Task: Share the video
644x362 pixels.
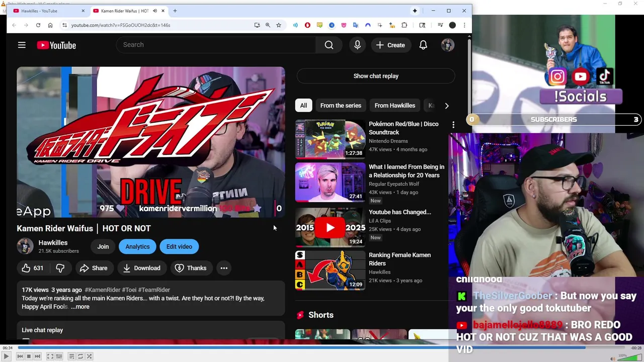Action: click(94, 268)
